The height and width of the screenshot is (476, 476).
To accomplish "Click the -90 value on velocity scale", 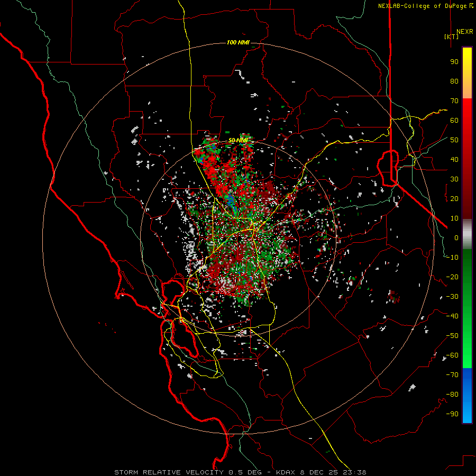I will [452, 414].
